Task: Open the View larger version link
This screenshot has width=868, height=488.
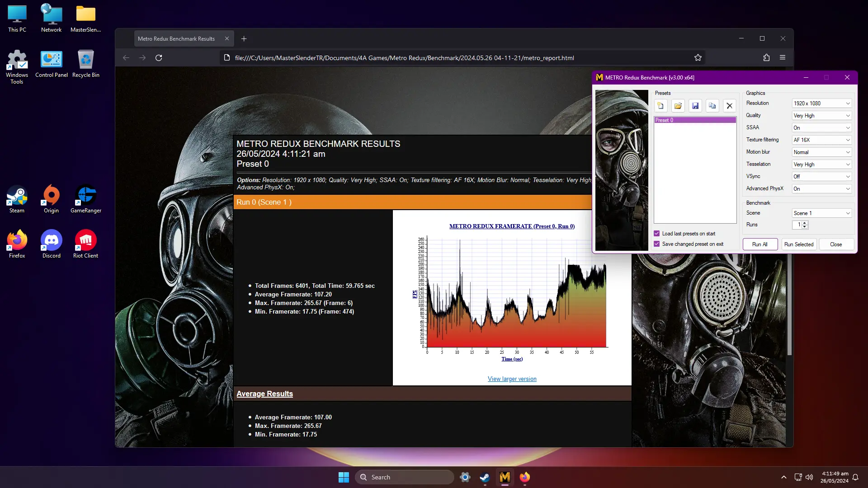Action: click(512, 379)
